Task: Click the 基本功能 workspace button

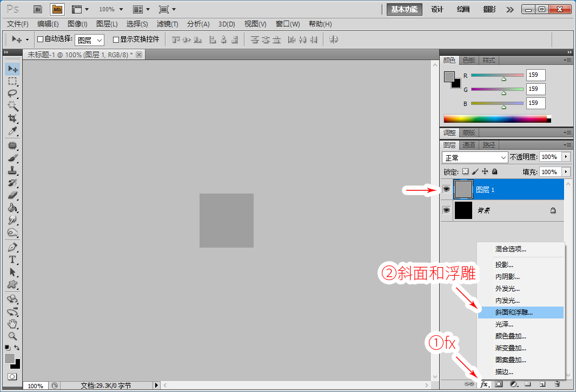Action: 404,10
